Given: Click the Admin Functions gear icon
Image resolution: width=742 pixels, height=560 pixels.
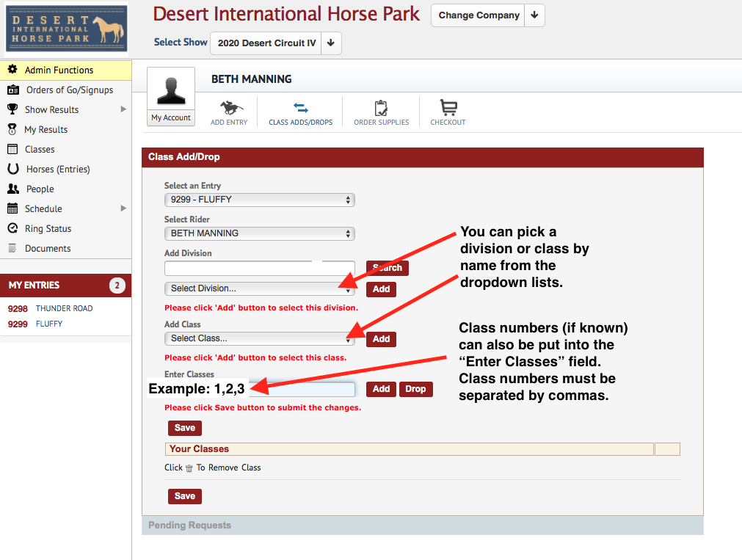Looking at the screenshot, I should pos(12,69).
